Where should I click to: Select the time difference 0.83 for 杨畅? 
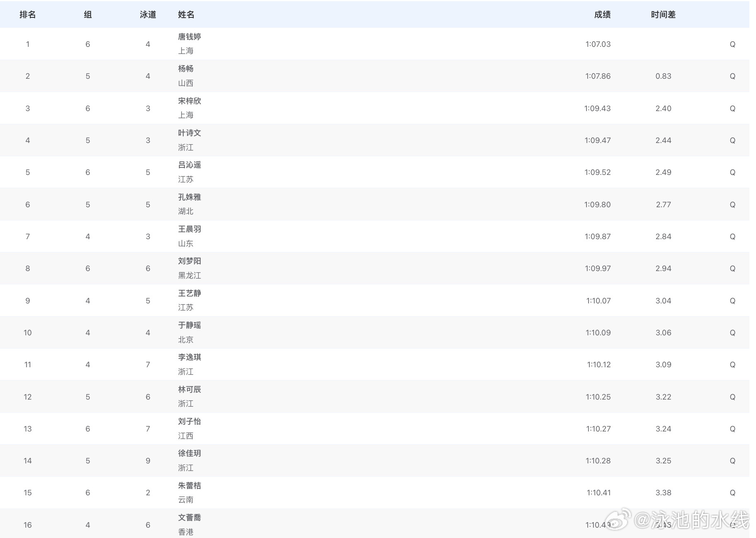(x=664, y=76)
